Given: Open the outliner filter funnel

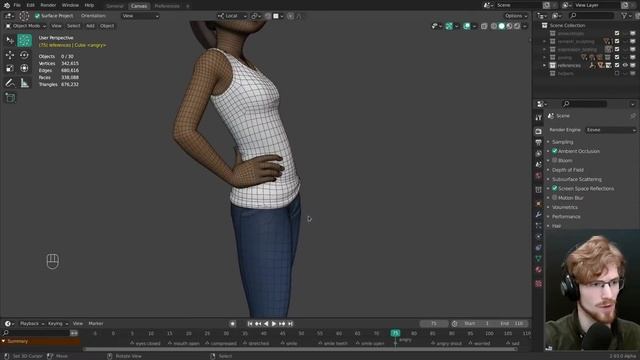Looking at the screenshot, I should click(x=624, y=16).
